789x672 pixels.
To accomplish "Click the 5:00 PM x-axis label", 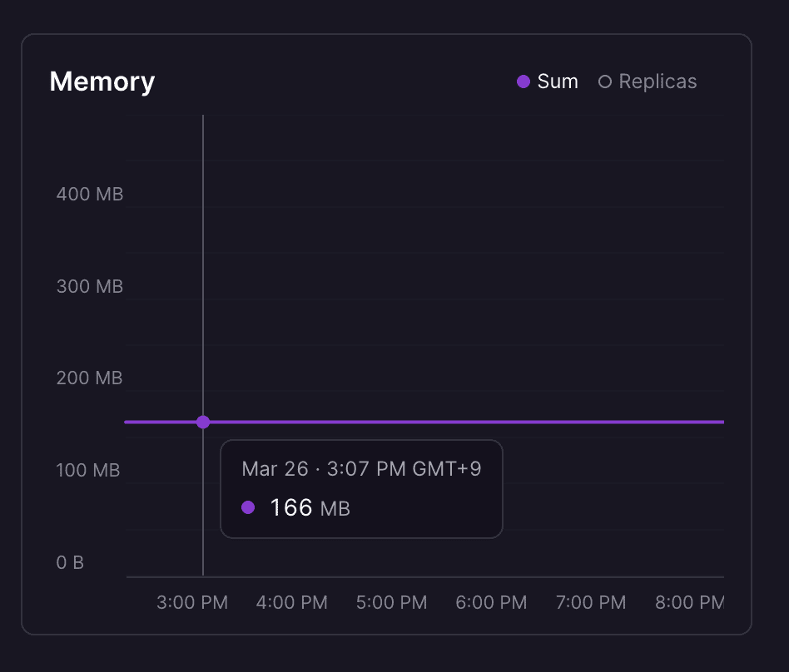I will 392,603.
